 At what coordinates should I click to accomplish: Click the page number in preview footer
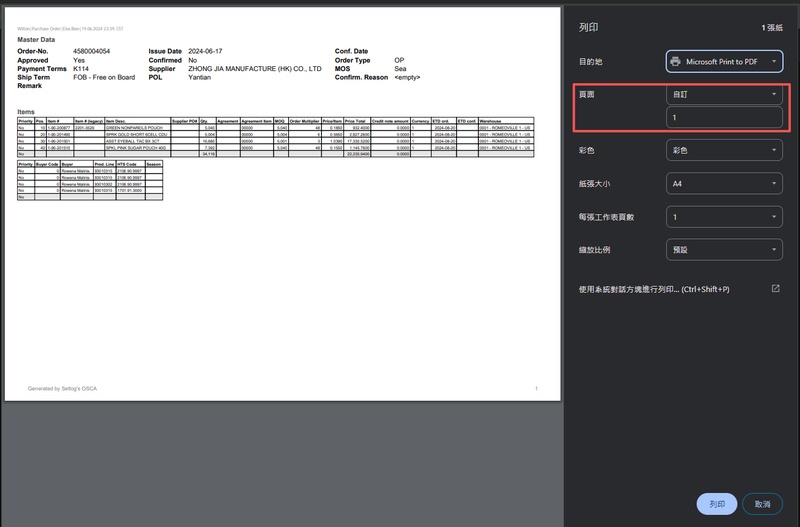pos(537,388)
